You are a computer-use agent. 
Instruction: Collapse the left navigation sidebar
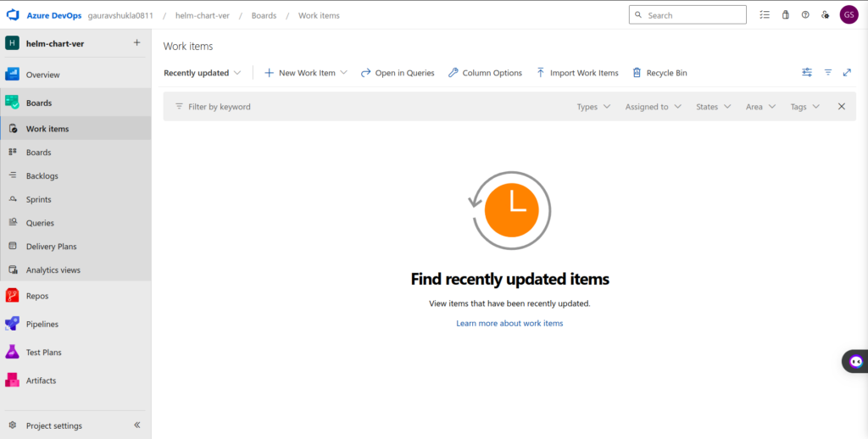point(137,425)
